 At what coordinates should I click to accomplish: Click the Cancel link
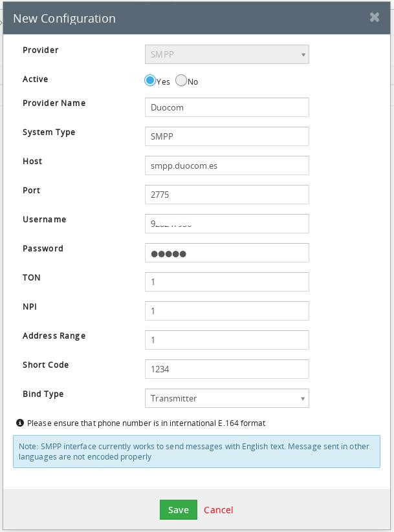point(218,509)
